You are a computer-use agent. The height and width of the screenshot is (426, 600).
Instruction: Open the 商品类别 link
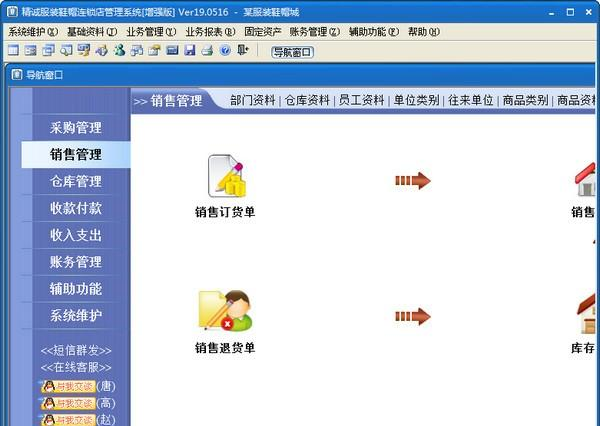tap(525, 100)
